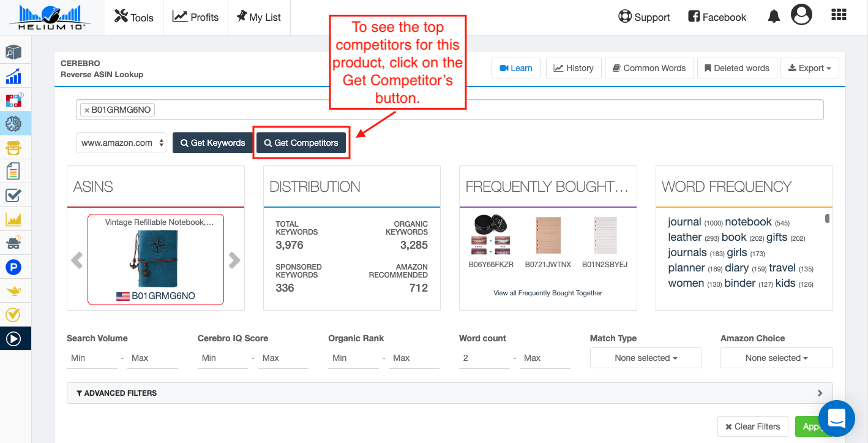Open the user profile avatar
The image size is (868, 443).
(x=801, y=15)
